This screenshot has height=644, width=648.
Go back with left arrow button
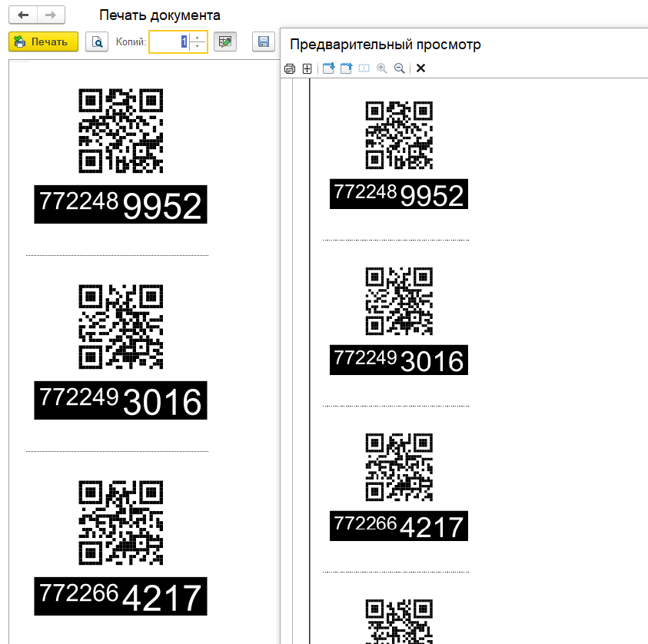pyautogui.click(x=23, y=15)
